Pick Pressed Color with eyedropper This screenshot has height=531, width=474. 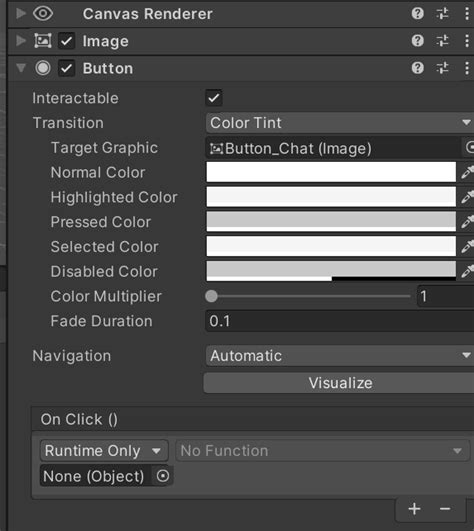click(468, 221)
